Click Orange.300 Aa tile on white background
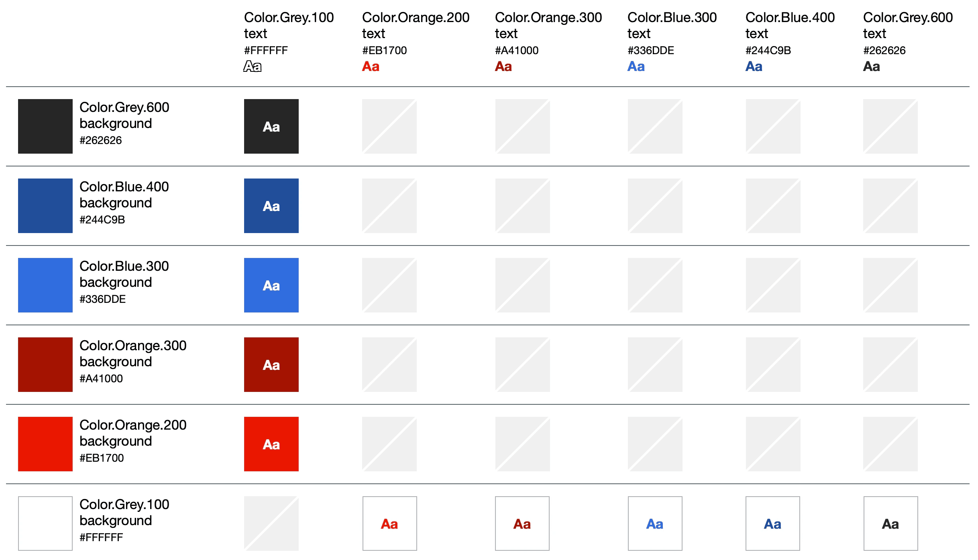Screen dimensions: 978x560 522,523
